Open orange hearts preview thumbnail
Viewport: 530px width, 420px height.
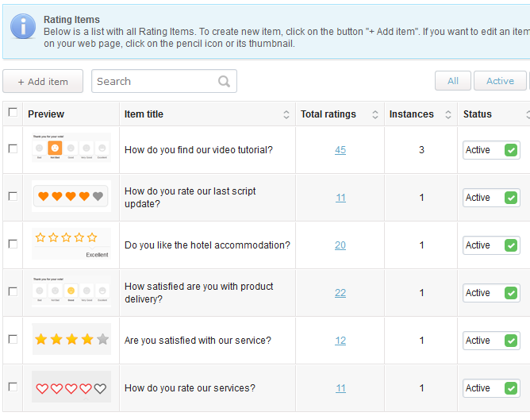click(71, 196)
